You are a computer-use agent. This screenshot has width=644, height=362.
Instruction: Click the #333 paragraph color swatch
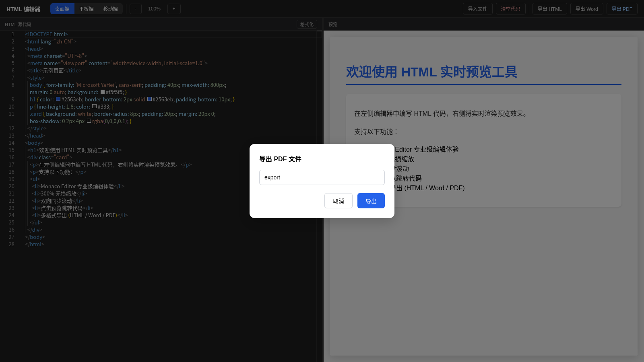(94, 106)
